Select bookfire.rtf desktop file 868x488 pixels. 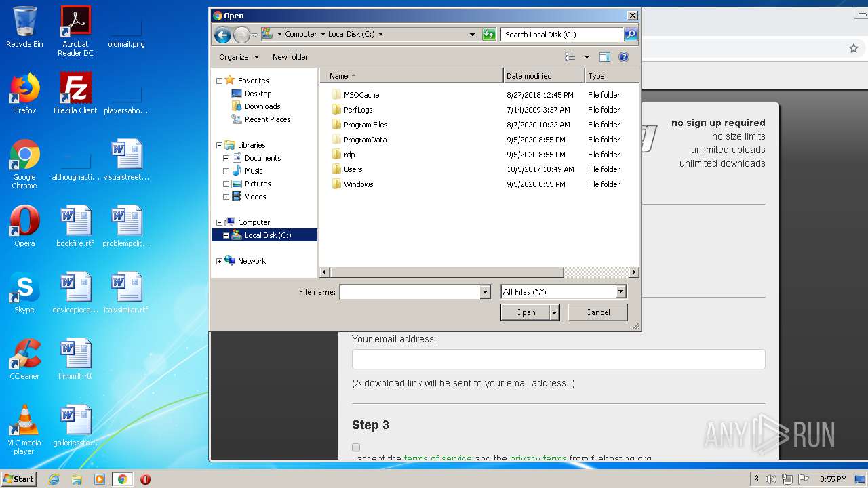click(x=75, y=226)
